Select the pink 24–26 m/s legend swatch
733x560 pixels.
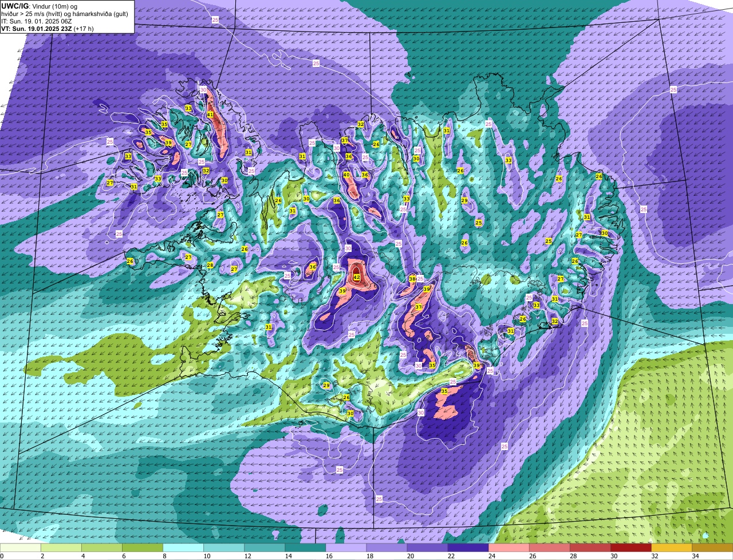[x=509, y=548]
